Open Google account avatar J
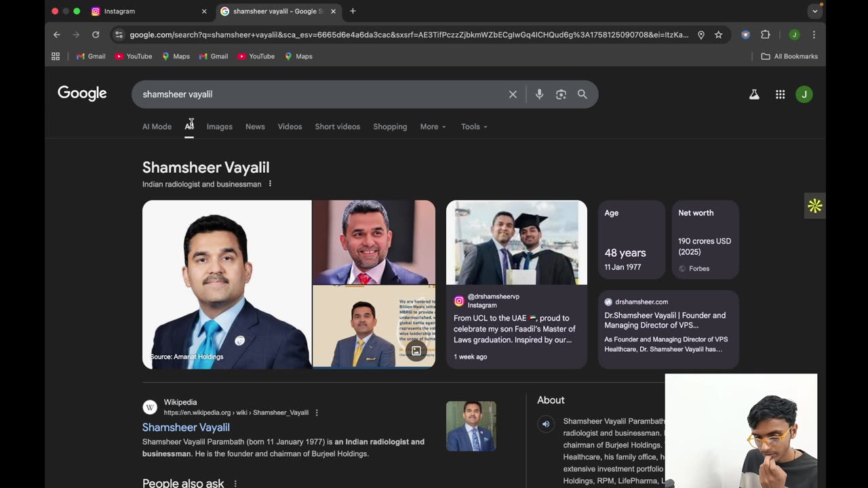This screenshot has width=868, height=488. (x=804, y=94)
